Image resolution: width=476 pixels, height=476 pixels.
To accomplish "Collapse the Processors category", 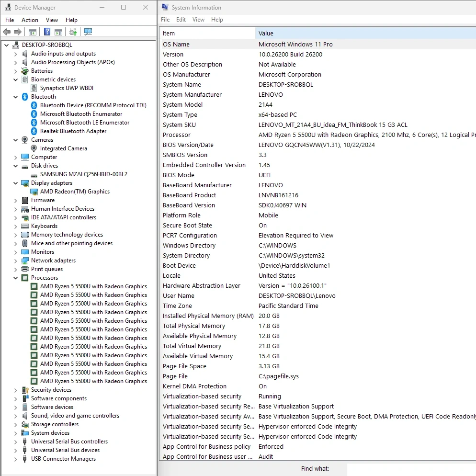I will (16, 278).
